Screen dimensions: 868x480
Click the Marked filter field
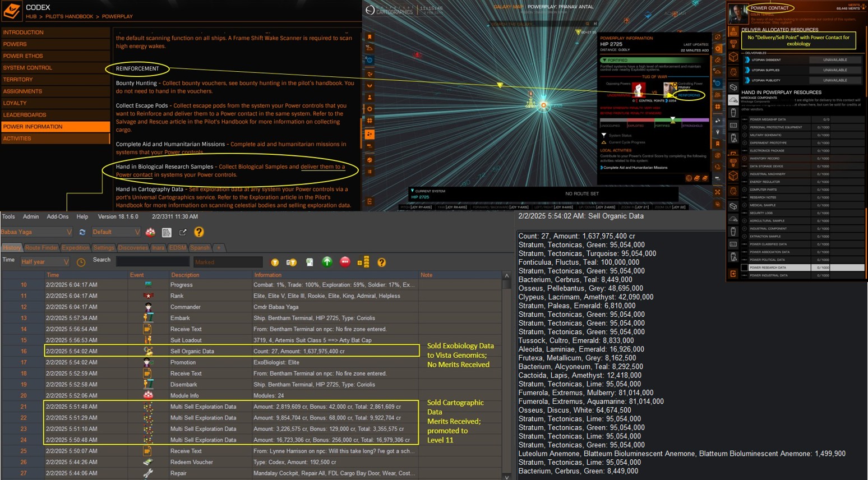point(228,261)
